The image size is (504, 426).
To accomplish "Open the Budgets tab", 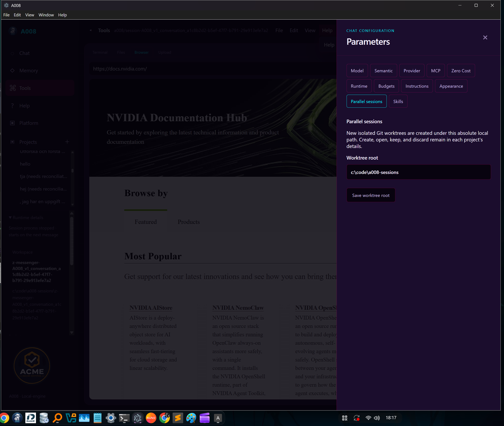I will [x=386, y=86].
